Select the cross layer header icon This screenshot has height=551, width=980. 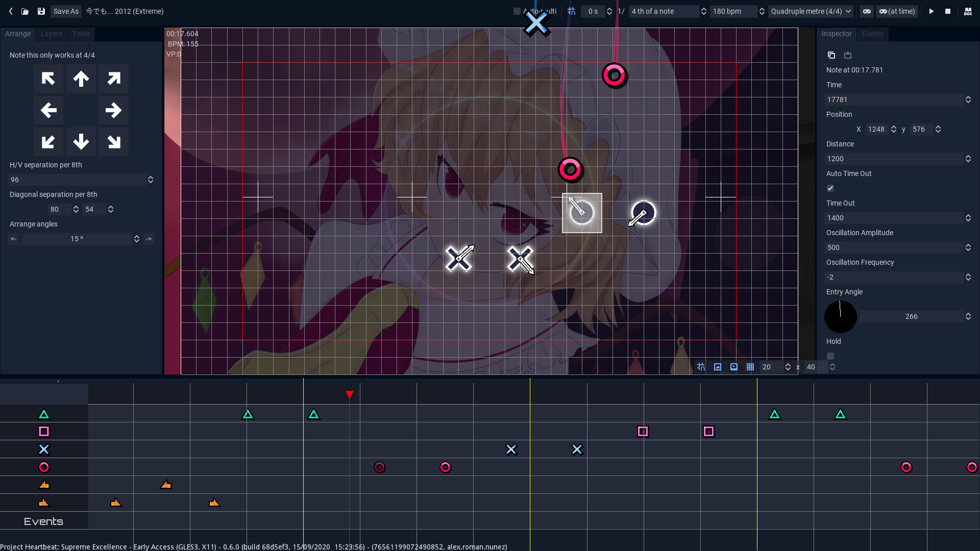tap(44, 449)
